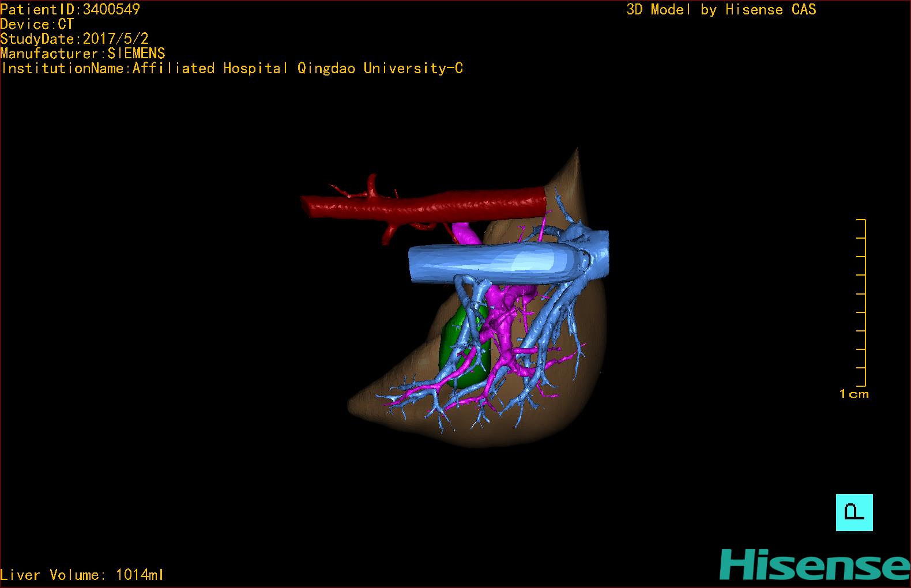
Task: Select the StudyDate:2017/5/2 text
Action: (x=74, y=39)
